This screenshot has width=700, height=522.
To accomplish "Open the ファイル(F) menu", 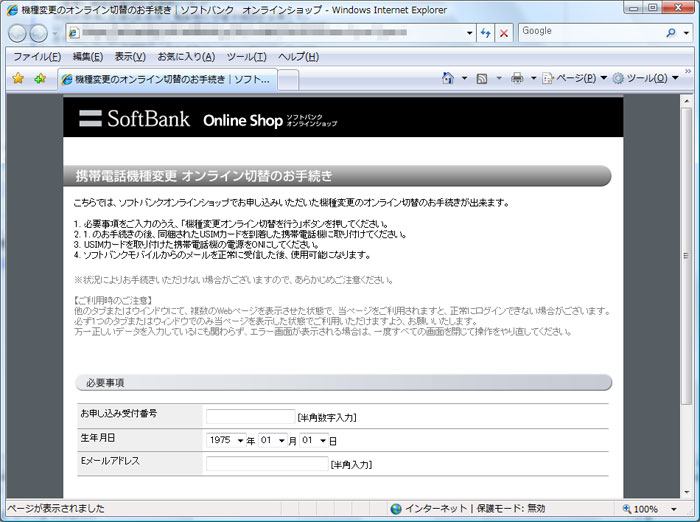I will pyautogui.click(x=37, y=57).
